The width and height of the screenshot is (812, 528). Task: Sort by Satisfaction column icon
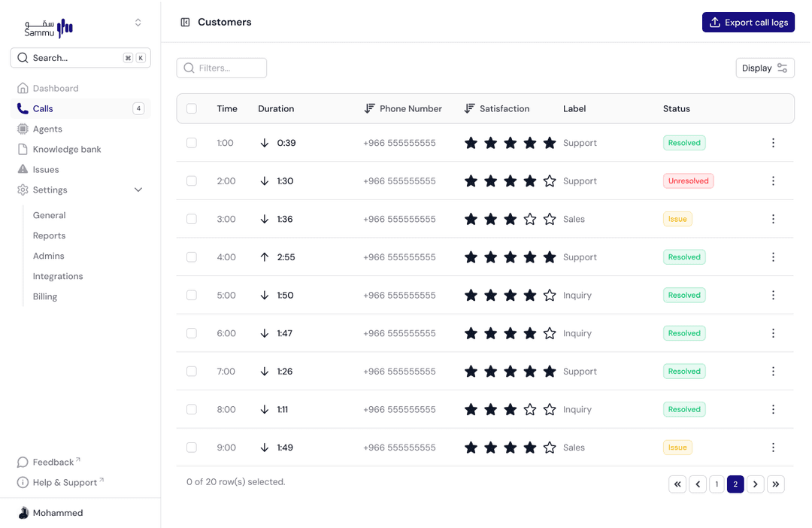point(469,108)
